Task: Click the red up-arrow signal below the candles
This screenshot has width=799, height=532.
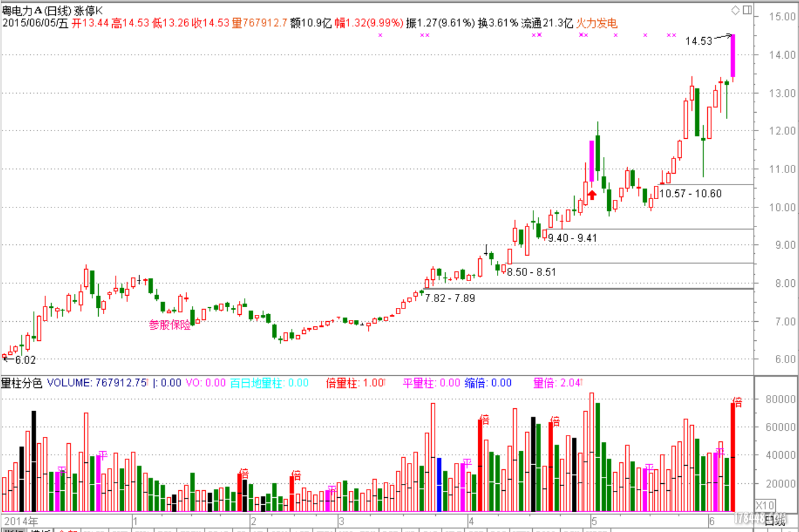Action: pos(592,195)
